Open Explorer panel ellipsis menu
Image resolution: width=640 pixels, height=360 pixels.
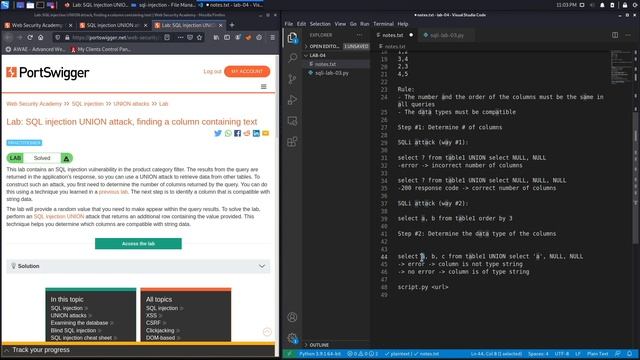coord(359,35)
